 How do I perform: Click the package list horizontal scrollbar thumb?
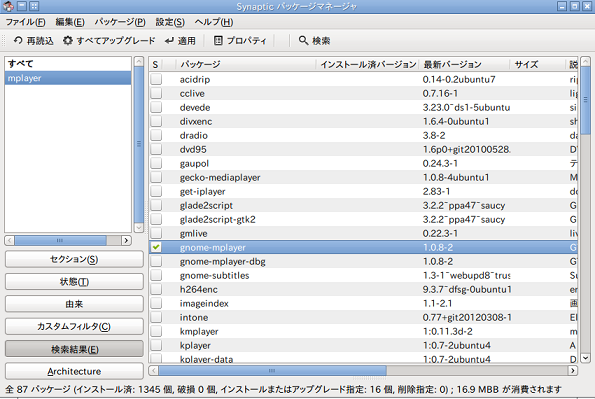point(272,370)
